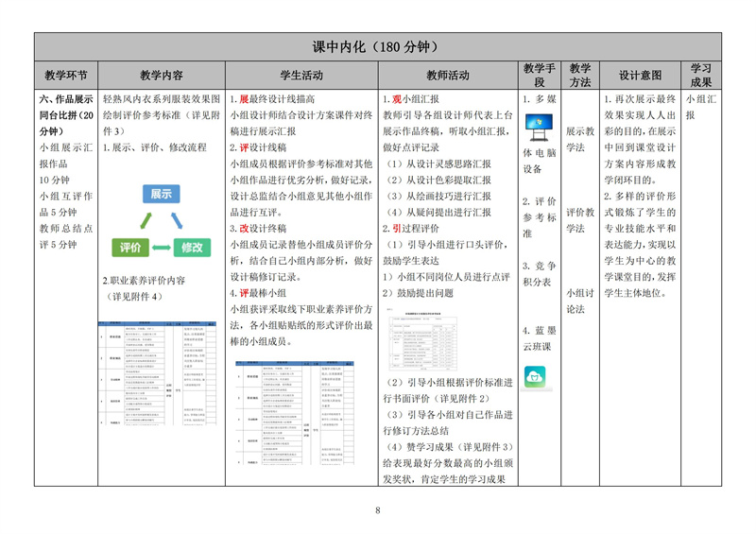Viewport: 756px width, 534px height.
Task: Click the 设计意图 column header
Action: coord(641,76)
